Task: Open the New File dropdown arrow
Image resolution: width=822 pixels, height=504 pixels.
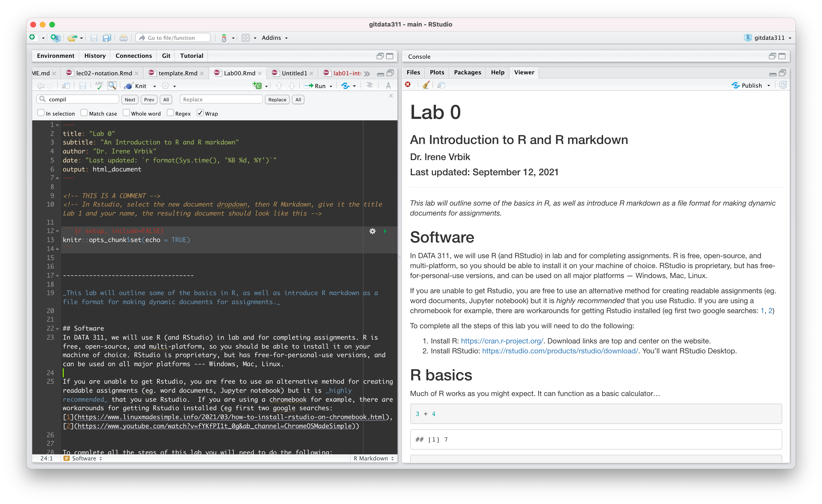Action: tap(43, 38)
